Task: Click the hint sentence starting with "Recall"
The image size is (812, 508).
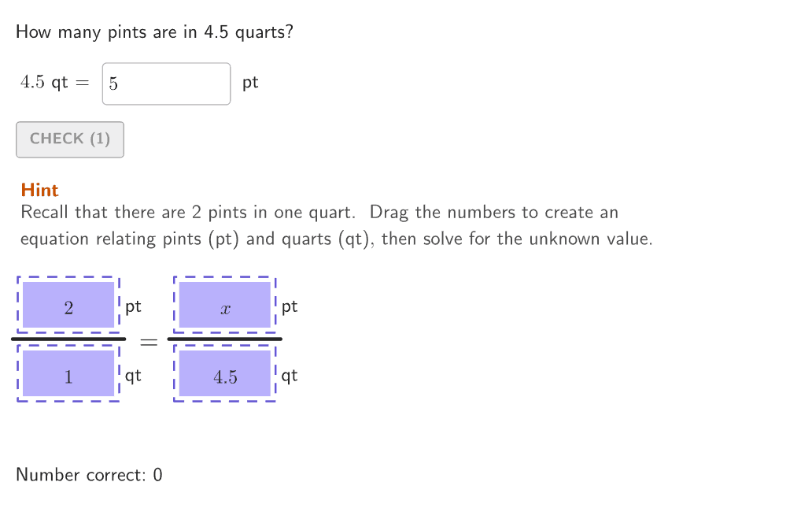Action: click(x=319, y=213)
